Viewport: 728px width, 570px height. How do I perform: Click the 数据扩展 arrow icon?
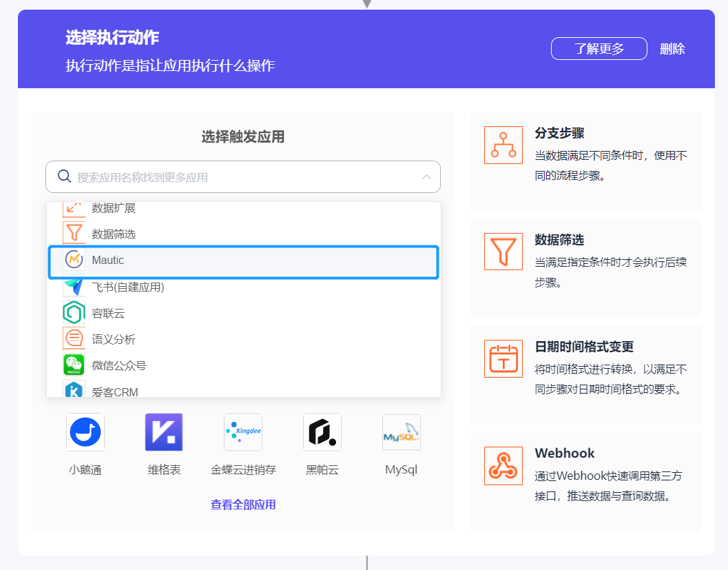74,209
